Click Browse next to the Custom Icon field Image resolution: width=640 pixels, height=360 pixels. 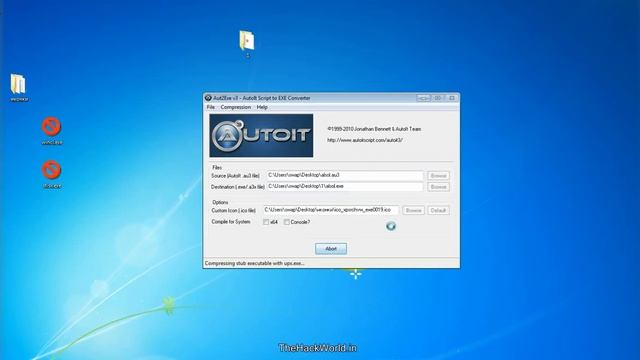(413, 210)
